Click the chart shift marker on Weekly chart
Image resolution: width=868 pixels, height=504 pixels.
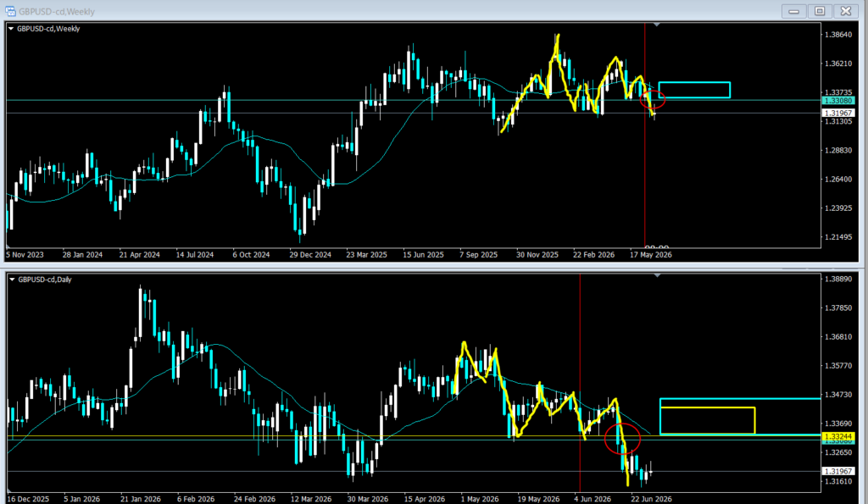tap(657, 25)
